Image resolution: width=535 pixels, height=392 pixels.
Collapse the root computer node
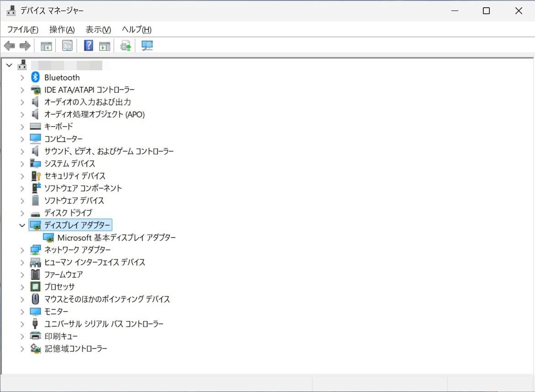click(9, 65)
